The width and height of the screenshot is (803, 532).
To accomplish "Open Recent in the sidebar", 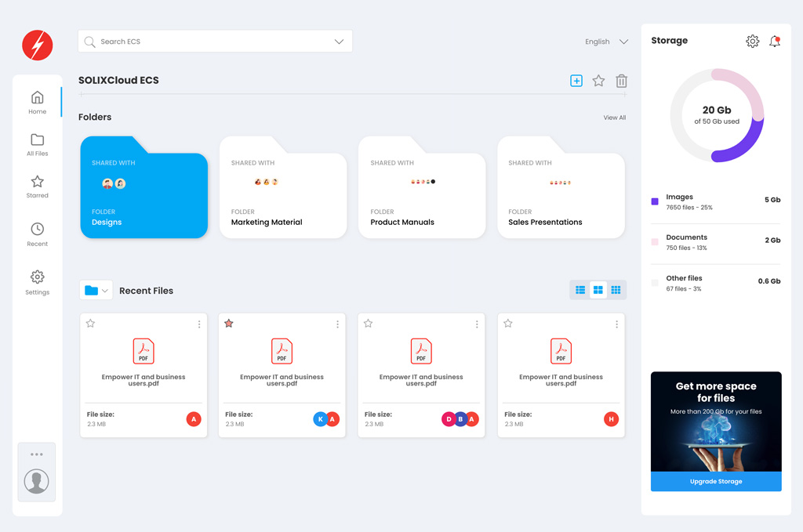I will point(38,234).
